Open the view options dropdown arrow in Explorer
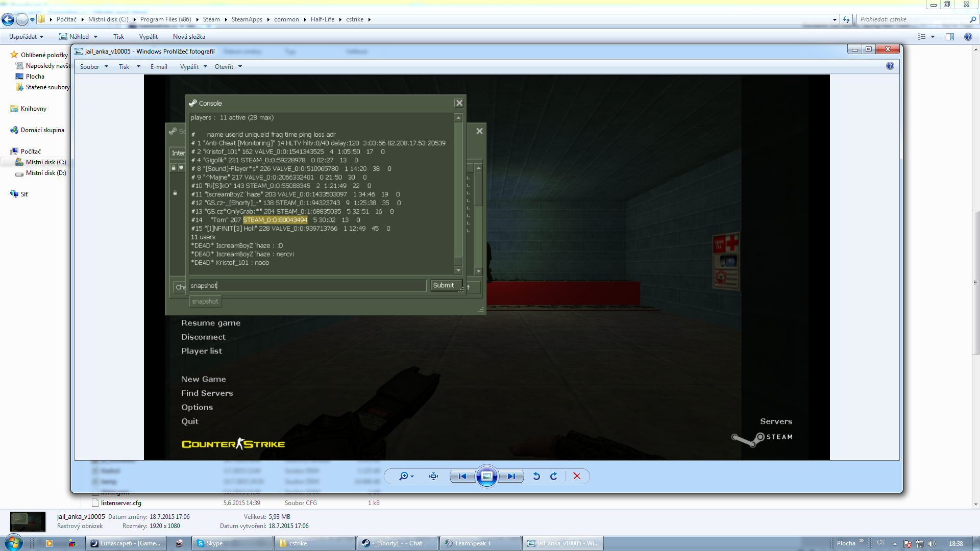Screen dimensions: 980x551 point(933,37)
